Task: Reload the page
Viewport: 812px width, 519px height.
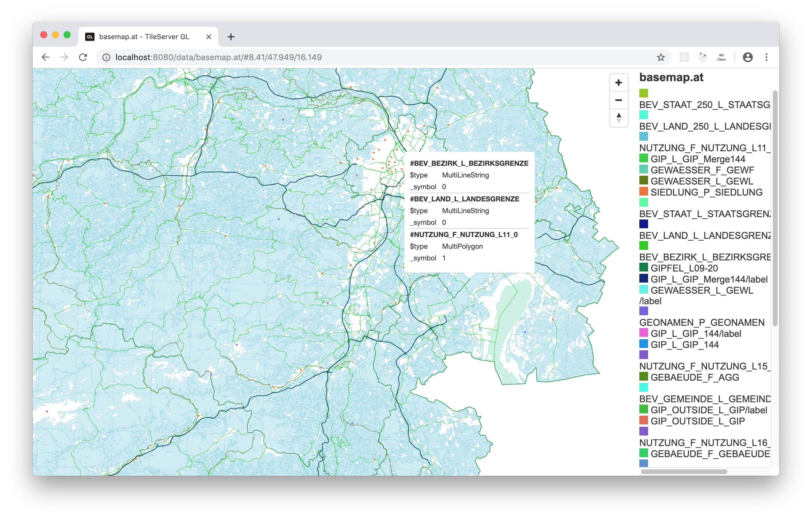Action: pyautogui.click(x=83, y=58)
